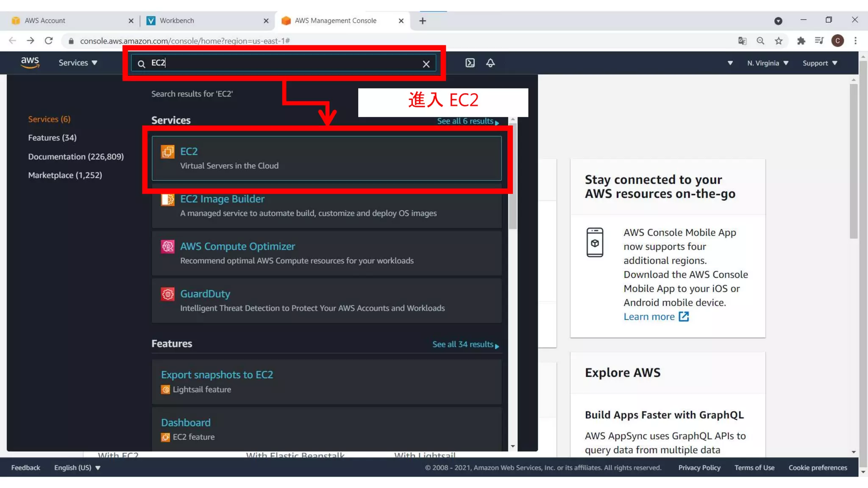Open the English (US) language dropdown
Viewport: 868px width, 488px height.
point(77,468)
